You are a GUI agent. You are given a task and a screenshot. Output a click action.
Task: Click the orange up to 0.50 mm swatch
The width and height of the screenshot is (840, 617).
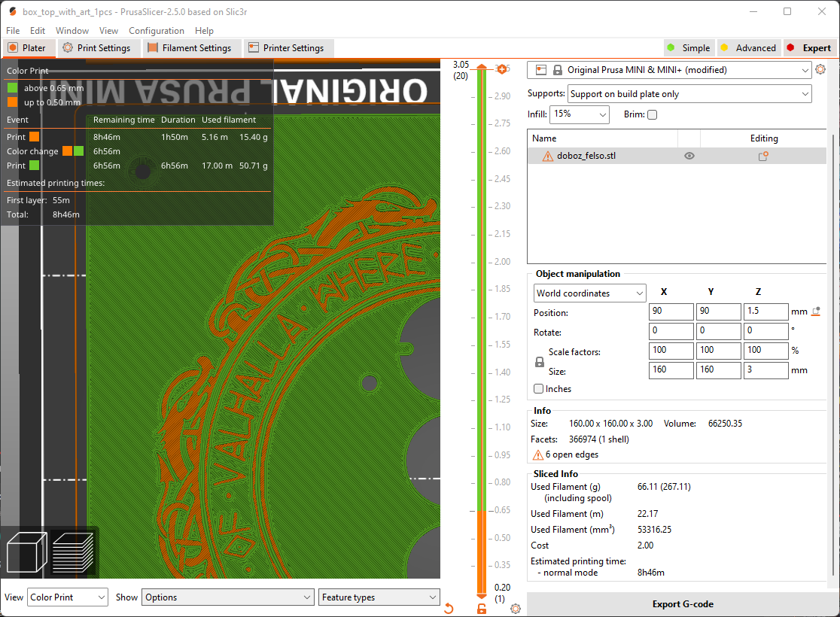(12, 102)
